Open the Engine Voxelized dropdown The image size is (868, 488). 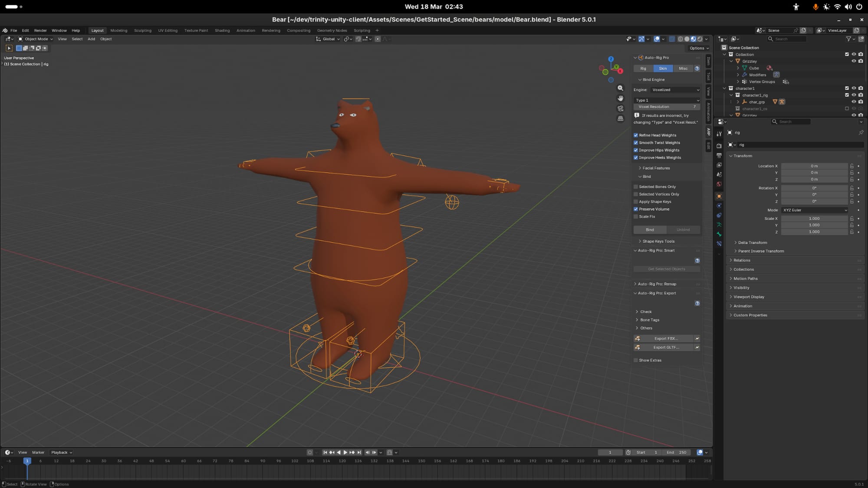(675, 90)
